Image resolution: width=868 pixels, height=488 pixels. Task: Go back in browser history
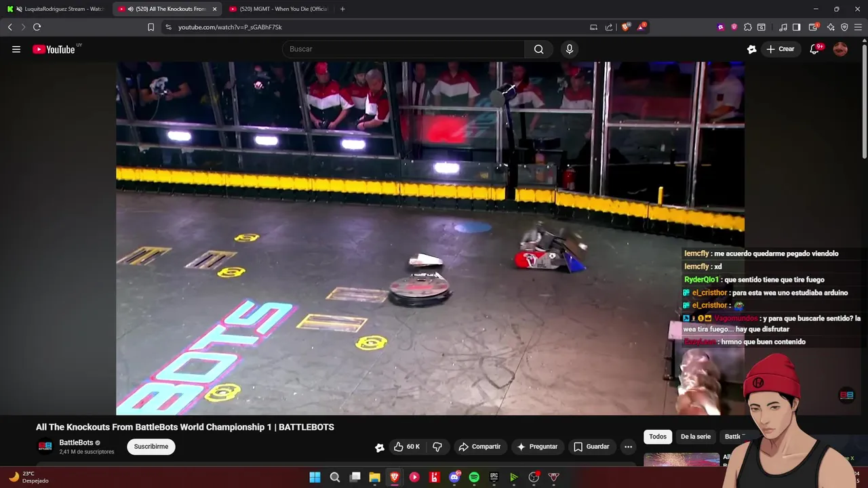coord(9,27)
